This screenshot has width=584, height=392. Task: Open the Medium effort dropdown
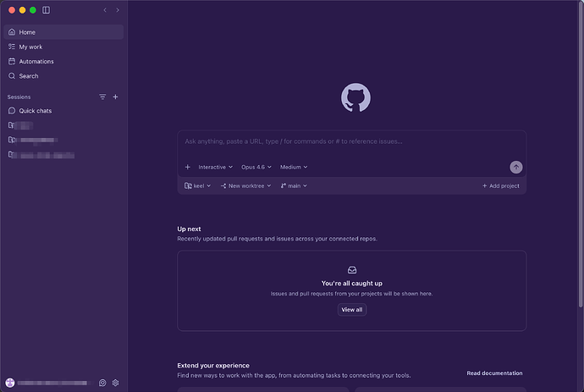pos(294,167)
